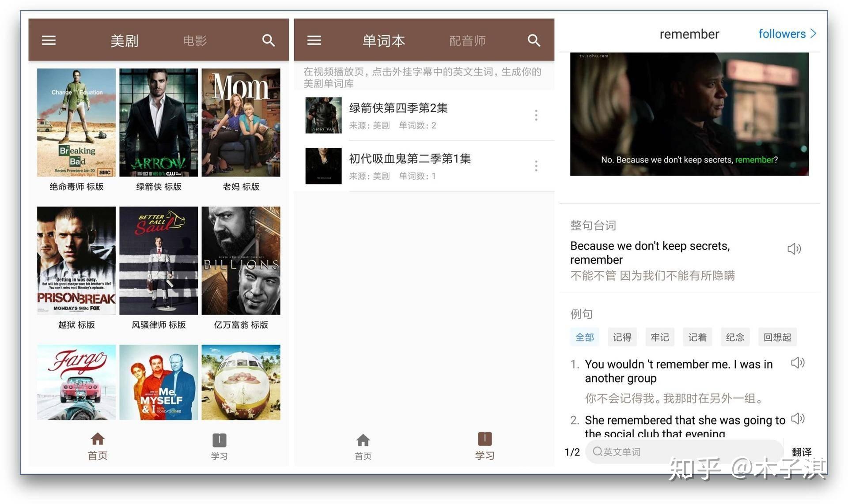Viewport: 848px width, 504px height.
Task: Switch to the 电影 tab
Action: point(195,41)
